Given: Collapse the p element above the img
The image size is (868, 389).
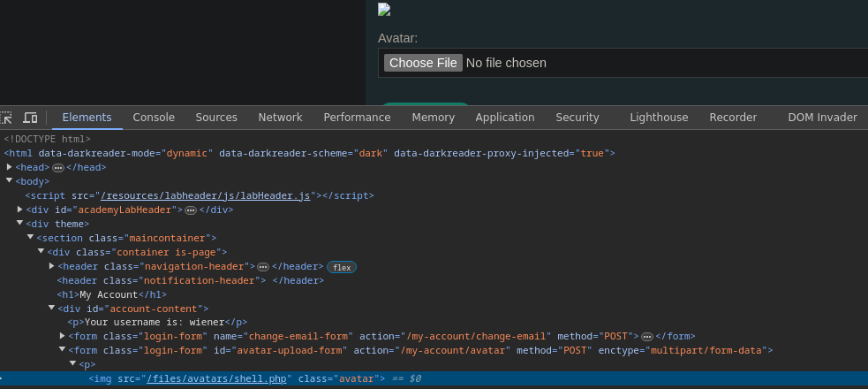Looking at the screenshot, I should pyautogui.click(x=72, y=363).
